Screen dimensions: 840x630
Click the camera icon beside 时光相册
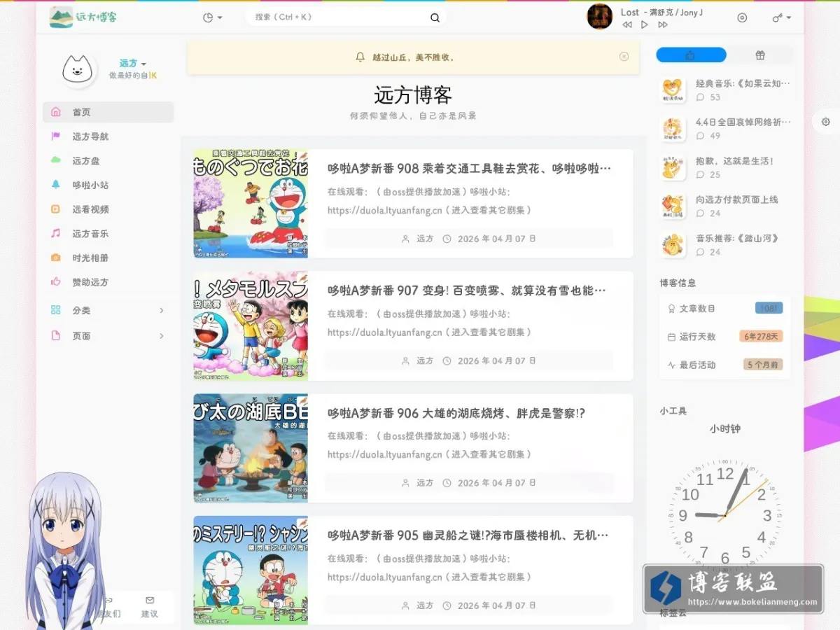[56, 258]
